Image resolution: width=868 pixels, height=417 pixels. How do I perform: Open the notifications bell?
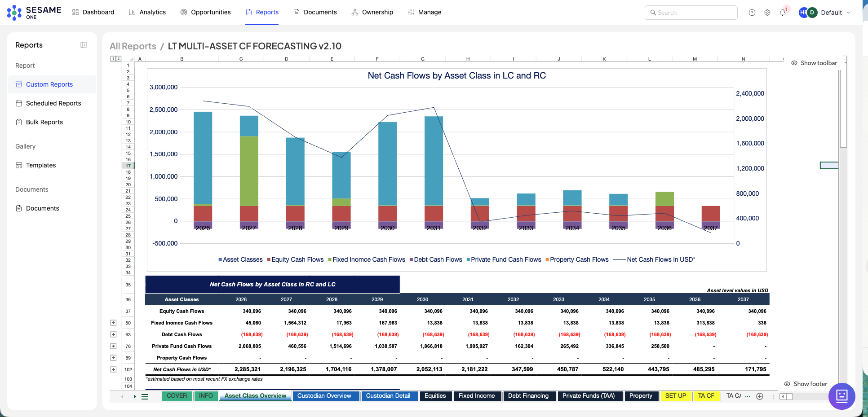click(783, 13)
